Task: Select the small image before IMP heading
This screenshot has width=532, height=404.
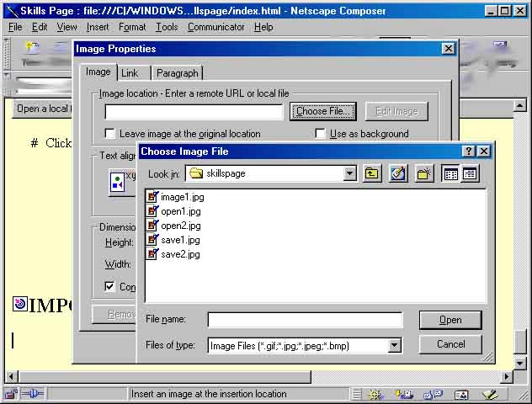Action: pos(20,304)
